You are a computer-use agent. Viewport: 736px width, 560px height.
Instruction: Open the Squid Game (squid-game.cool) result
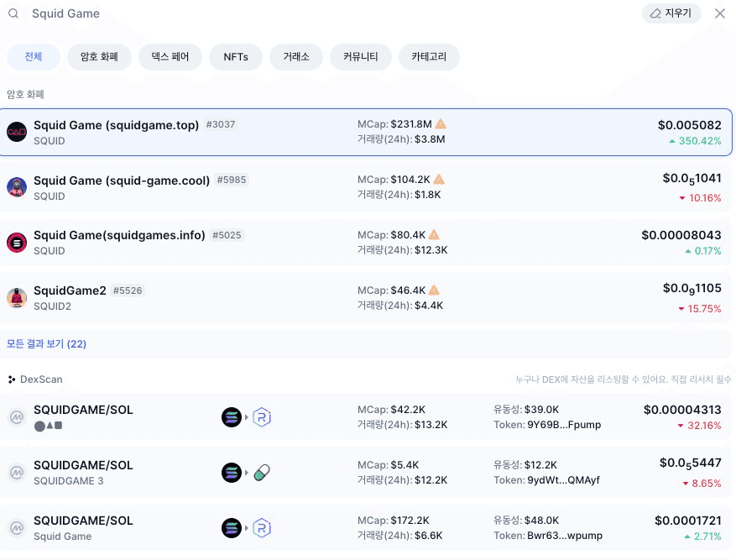[x=366, y=188]
